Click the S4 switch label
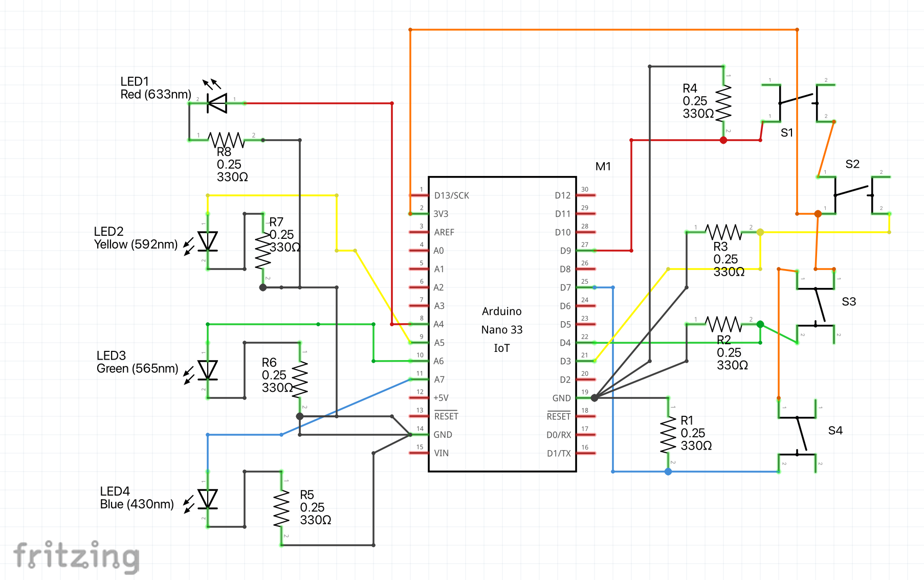 coord(835,431)
